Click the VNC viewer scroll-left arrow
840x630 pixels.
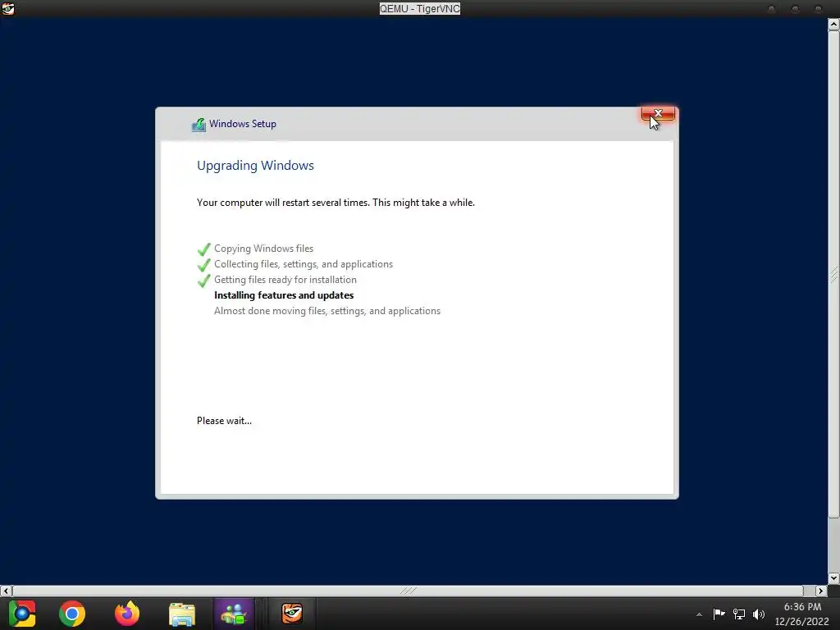point(6,591)
